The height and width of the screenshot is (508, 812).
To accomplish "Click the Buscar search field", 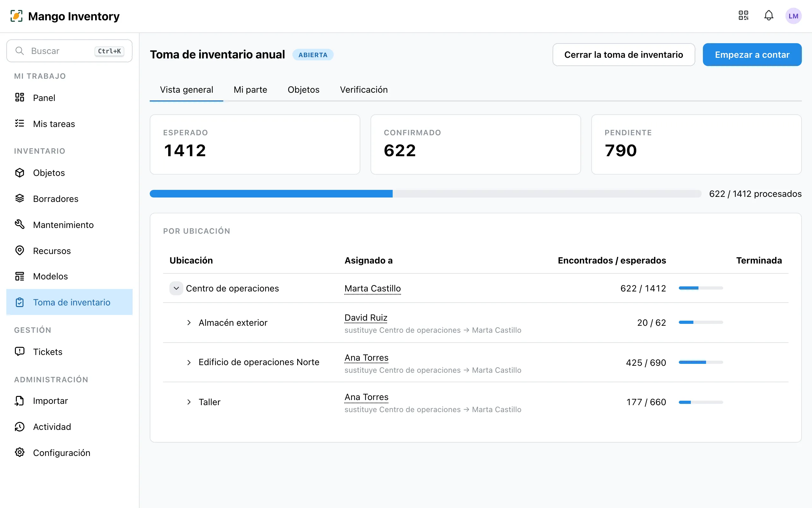I will [x=69, y=51].
